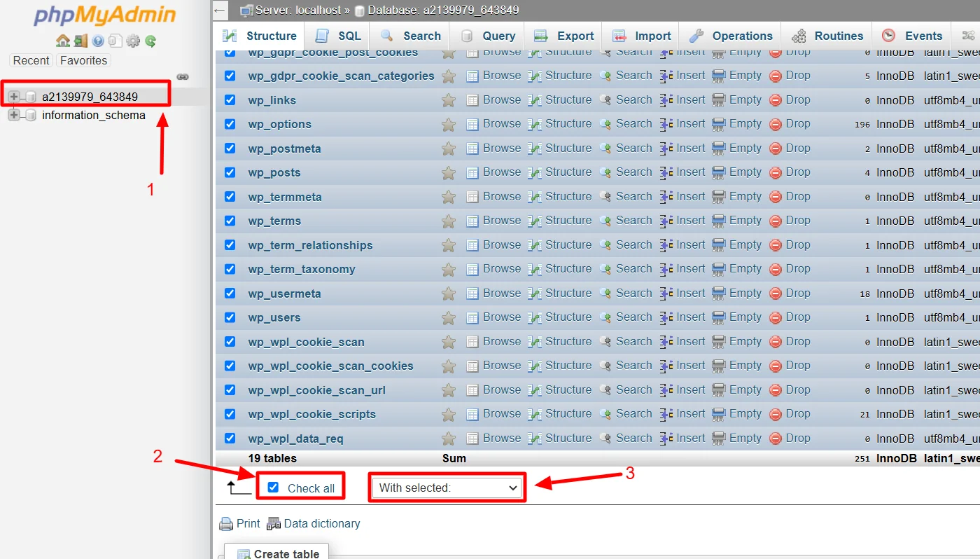Click the Print link below the table
This screenshot has width=980, height=559.
click(x=248, y=524)
